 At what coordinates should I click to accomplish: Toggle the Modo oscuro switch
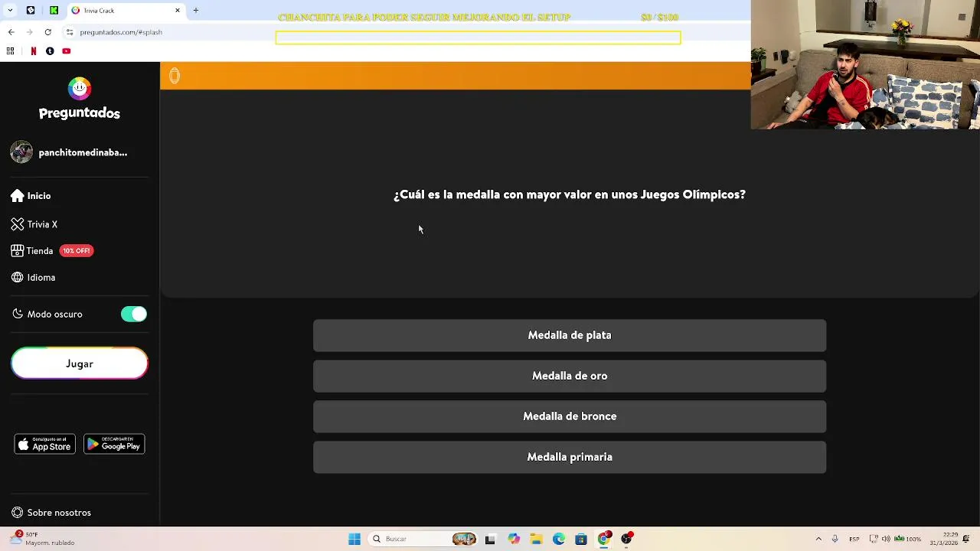pyautogui.click(x=134, y=314)
